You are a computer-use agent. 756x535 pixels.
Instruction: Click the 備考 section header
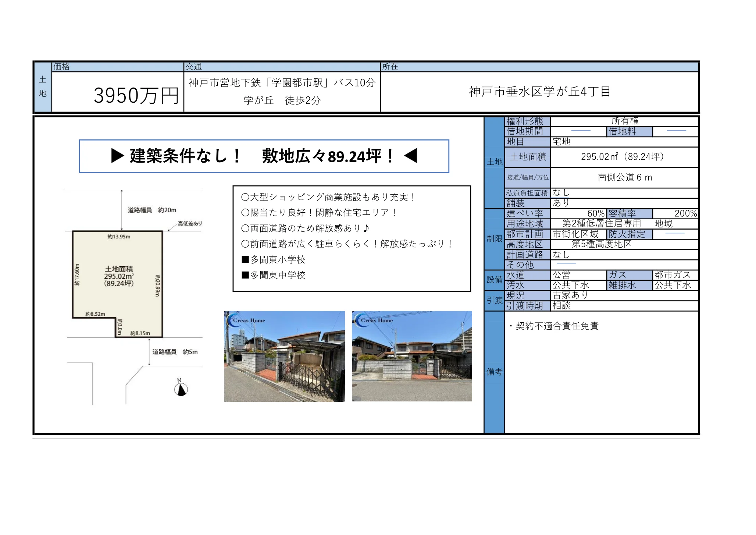point(494,372)
